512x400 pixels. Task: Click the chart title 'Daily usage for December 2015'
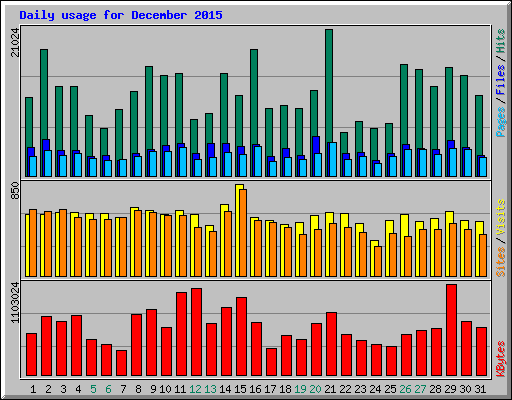(121, 15)
